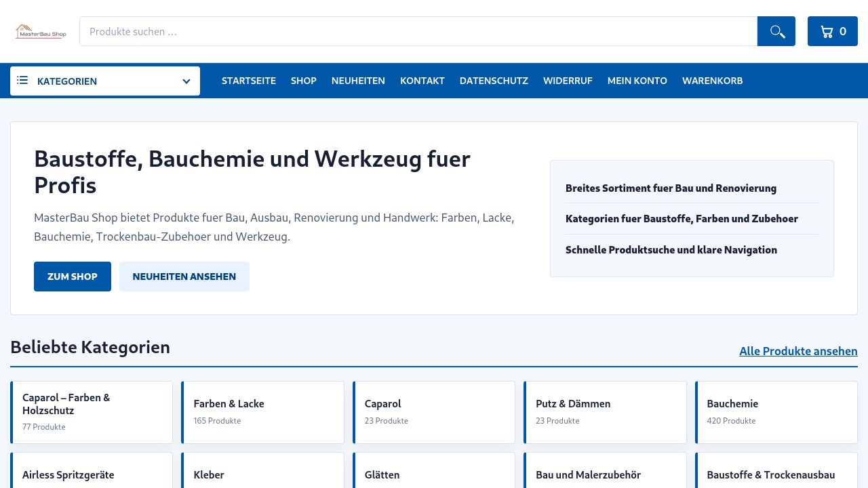Open the Caparol category with 23 Produkte
Screen dimensions: 868x488
434,412
